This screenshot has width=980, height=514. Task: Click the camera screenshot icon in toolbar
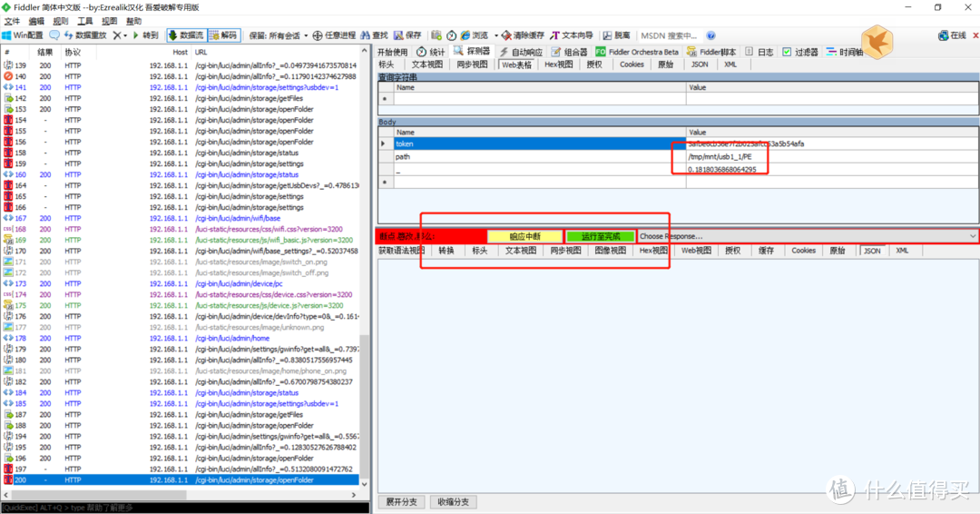pos(436,35)
